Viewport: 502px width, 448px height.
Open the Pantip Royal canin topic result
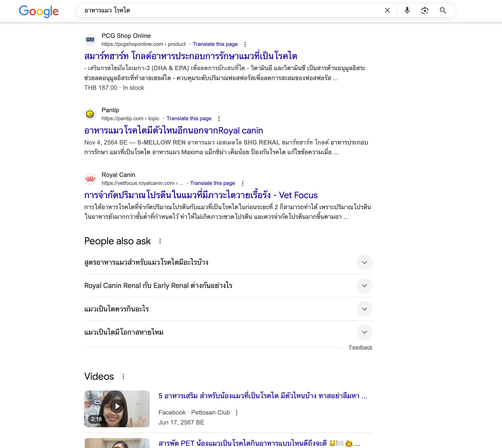[174, 130]
